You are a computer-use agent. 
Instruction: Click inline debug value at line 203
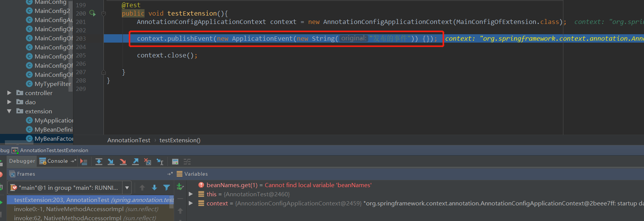pos(544,39)
